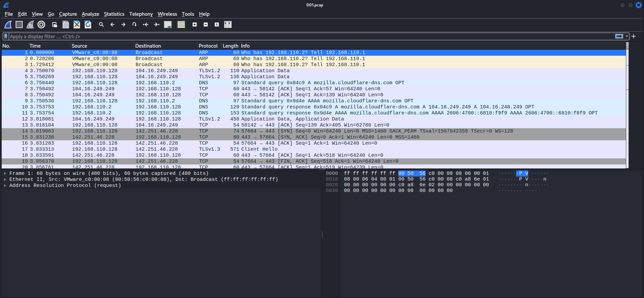The height and width of the screenshot is (298, 644).
Task: Expand the Address Resolution Protocol tree
Action: [x=5, y=186]
